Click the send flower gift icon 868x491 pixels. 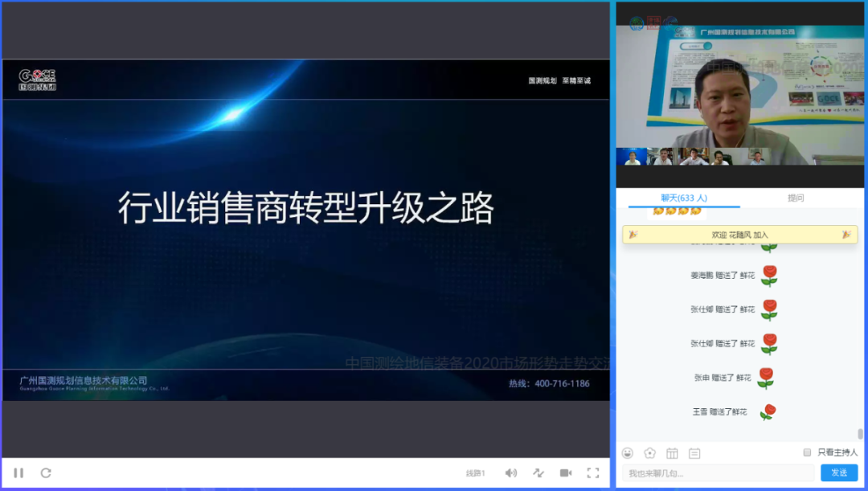click(649, 453)
